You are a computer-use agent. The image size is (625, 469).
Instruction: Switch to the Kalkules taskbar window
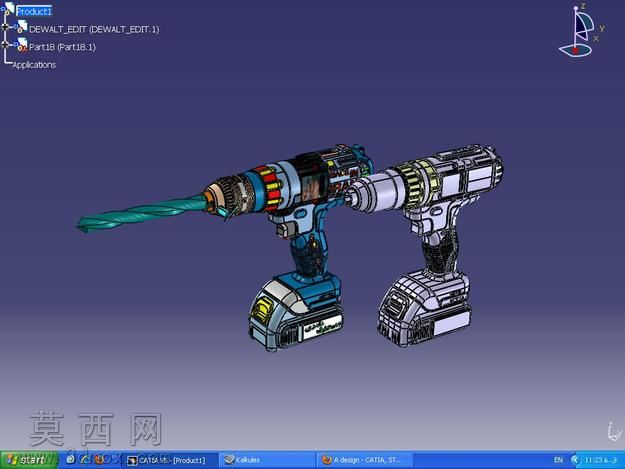coord(267,460)
